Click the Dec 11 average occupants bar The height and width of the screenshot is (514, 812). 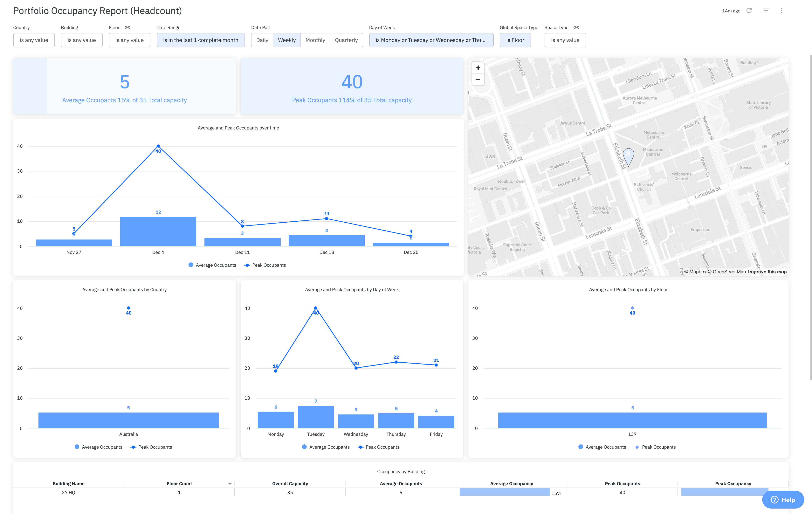(x=243, y=242)
